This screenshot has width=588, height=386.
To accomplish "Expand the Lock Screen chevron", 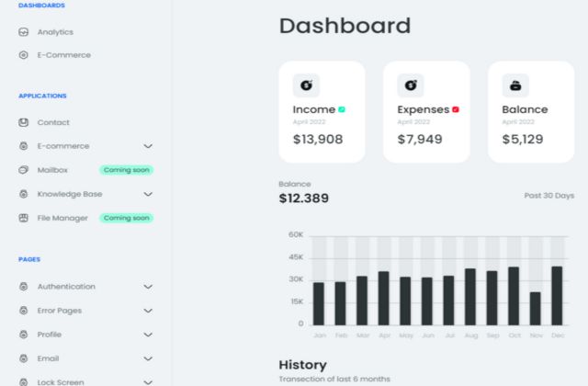I will pyautogui.click(x=148, y=381).
